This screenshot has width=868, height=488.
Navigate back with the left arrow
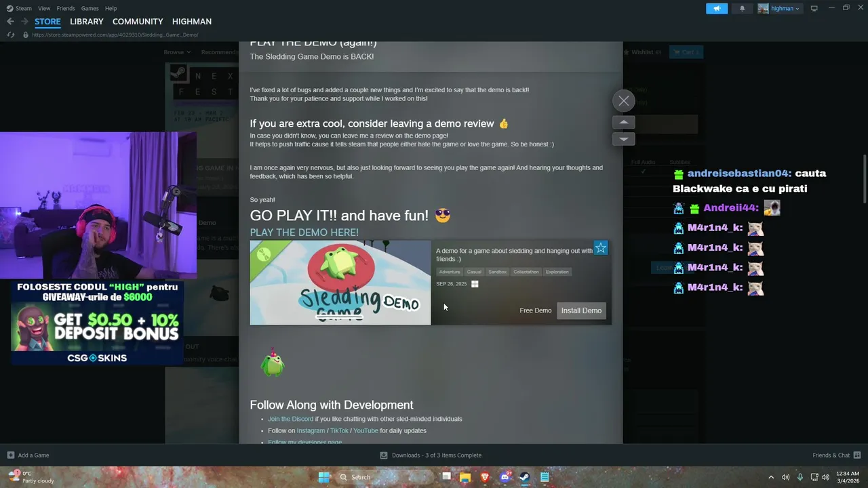pyautogui.click(x=10, y=22)
